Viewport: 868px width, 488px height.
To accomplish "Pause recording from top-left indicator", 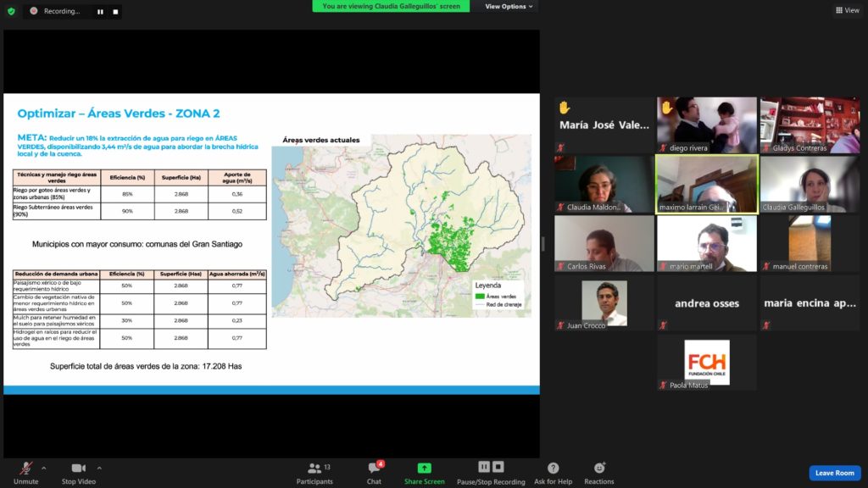I will point(100,12).
